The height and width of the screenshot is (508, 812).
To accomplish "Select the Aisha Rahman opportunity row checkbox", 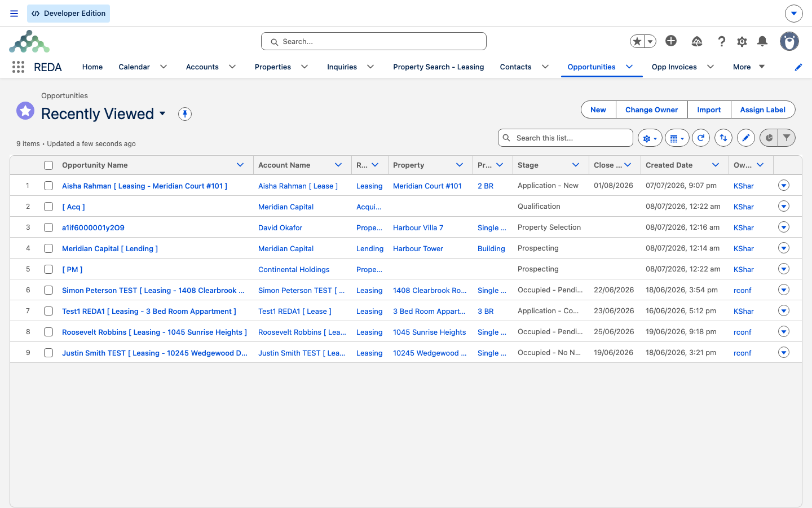I will click(48, 186).
